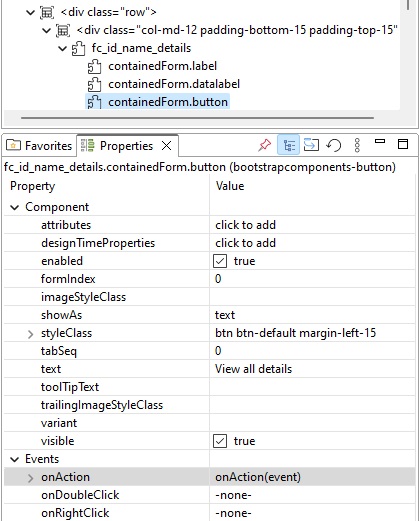
Task: Click the pin property sheet icon
Action: (264, 145)
